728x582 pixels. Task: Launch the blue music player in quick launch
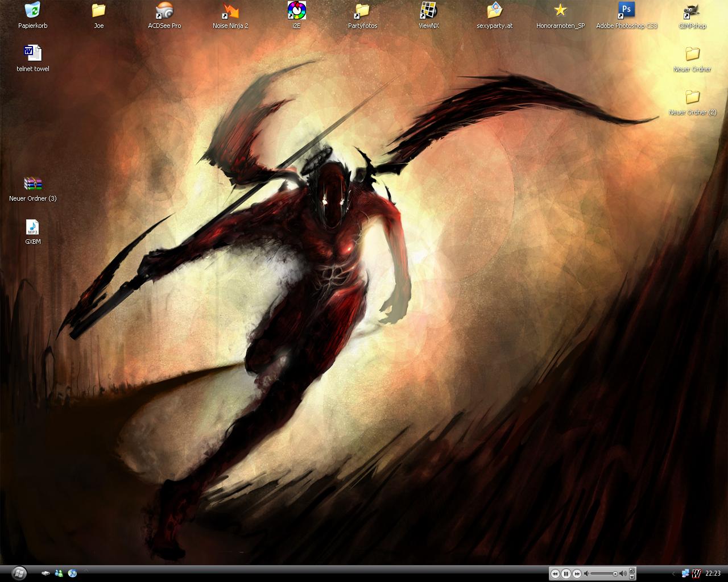point(72,573)
